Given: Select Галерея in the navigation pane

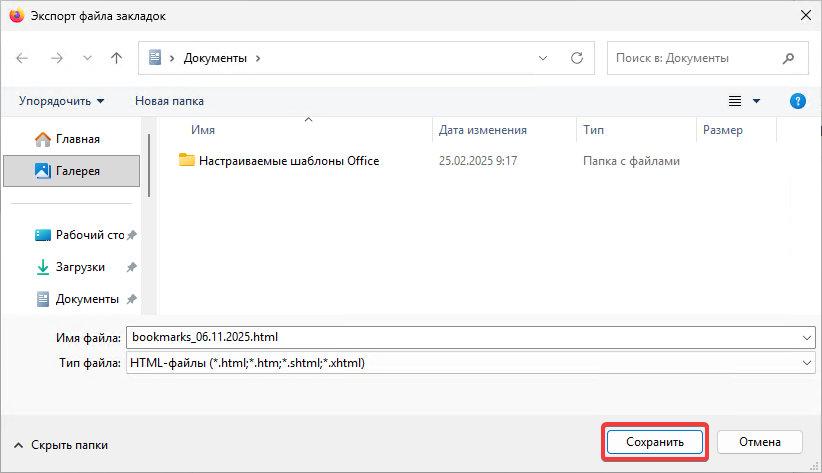Looking at the screenshot, I should click(77, 171).
